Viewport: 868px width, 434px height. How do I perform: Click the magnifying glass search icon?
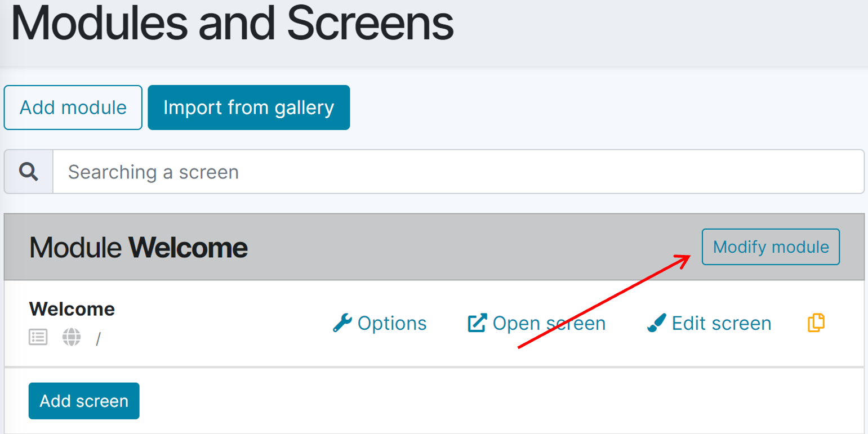click(x=28, y=172)
